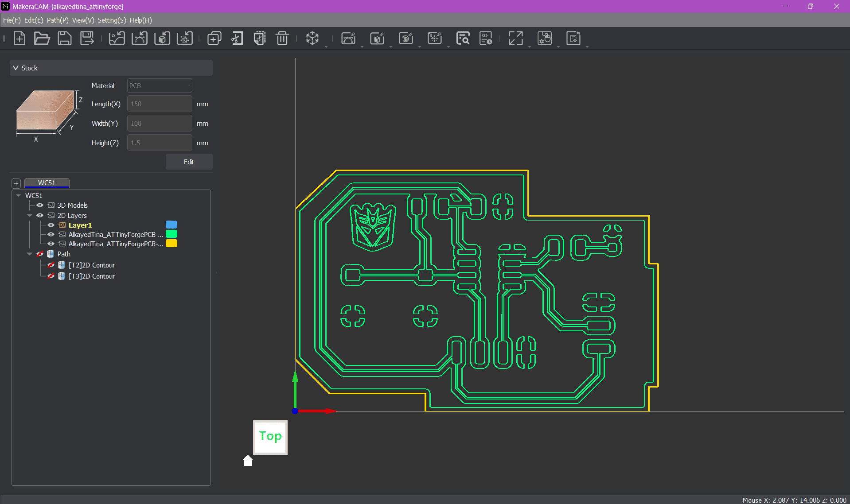Click the fit-to-view expand arrows icon

click(515, 39)
